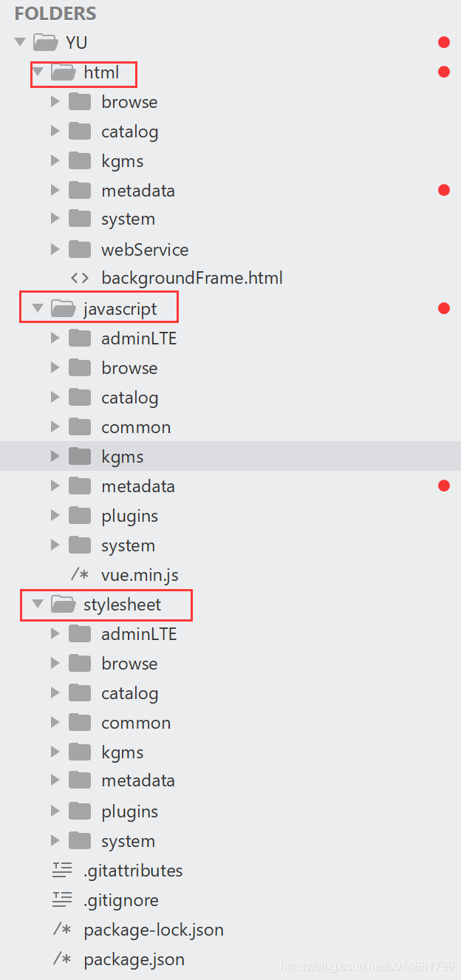Collapse the javascript folder arrow
The image size is (461, 980).
click(x=38, y=308)
